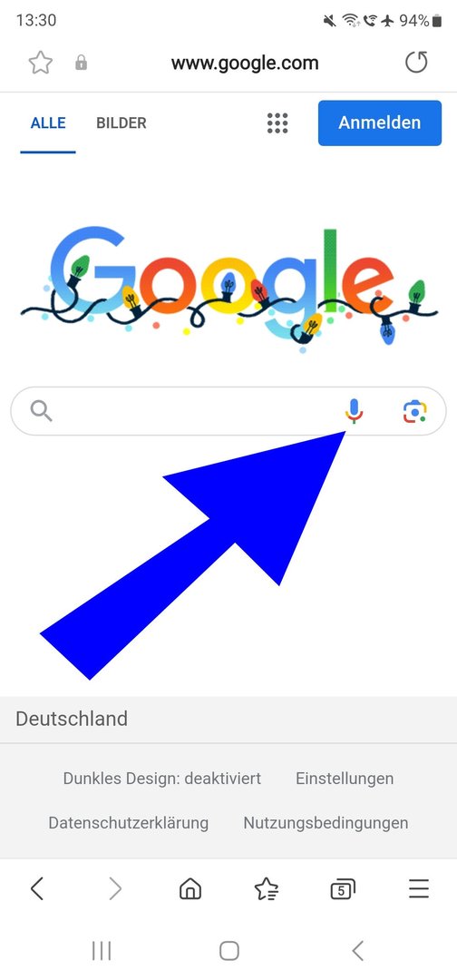Image resolution: width=457 pixels, height=980 pixels.
Task: Go back using browser back arrow
Action: point(37,888)
